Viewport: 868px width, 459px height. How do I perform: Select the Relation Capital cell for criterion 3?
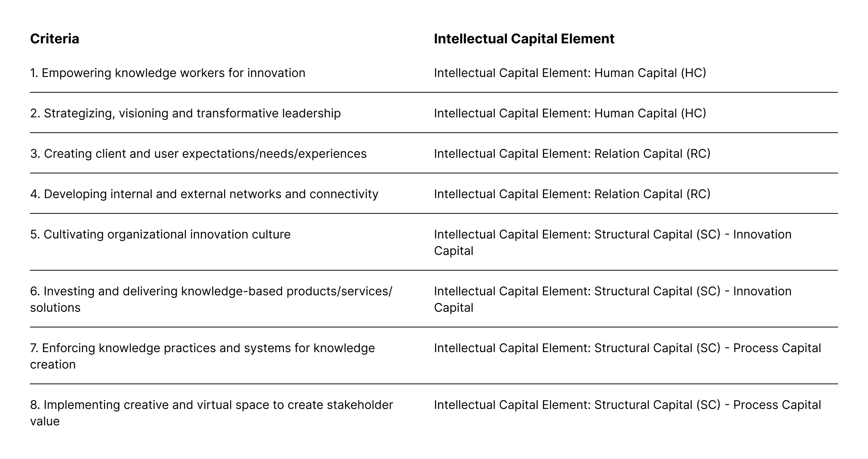572,154
